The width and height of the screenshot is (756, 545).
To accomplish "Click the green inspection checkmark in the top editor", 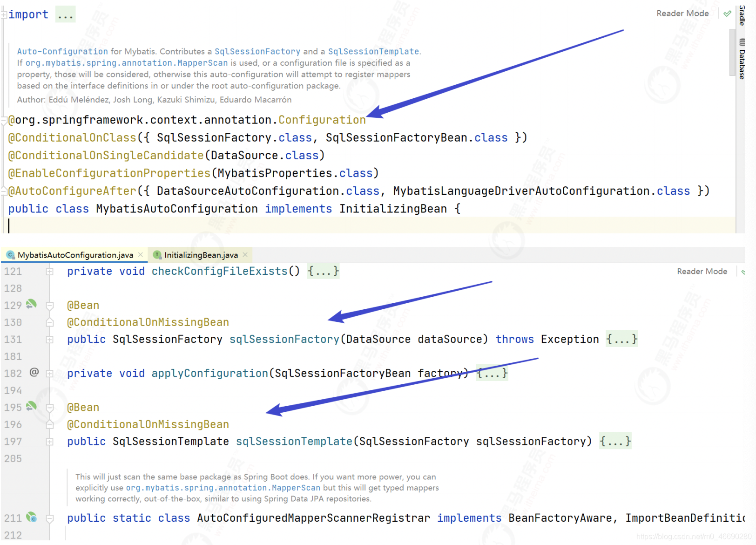I will click(x=727, y=14).
